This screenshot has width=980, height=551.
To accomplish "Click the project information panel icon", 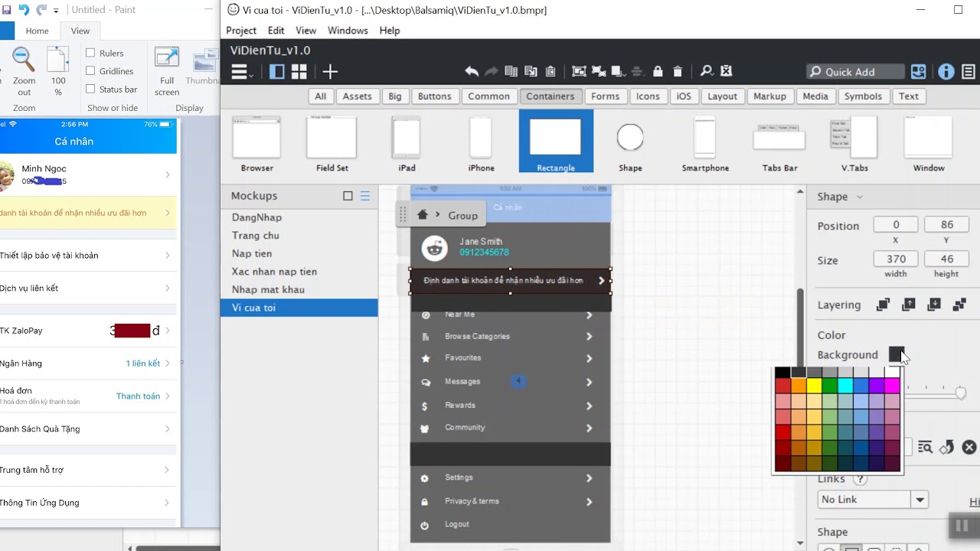I will coord(969,72).
